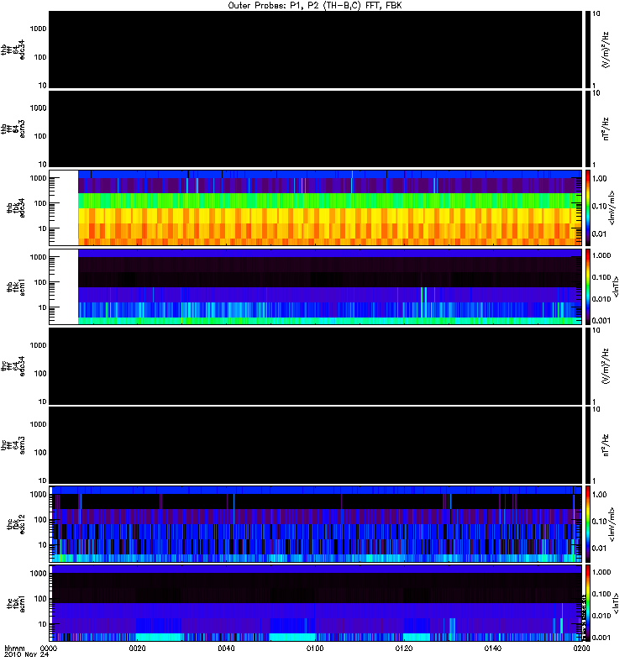Image resolution: width=630 pixels, height=672 pixels.
Task: Click the 'thc fbk edc12' y-axis title
Action: [16, 524]
